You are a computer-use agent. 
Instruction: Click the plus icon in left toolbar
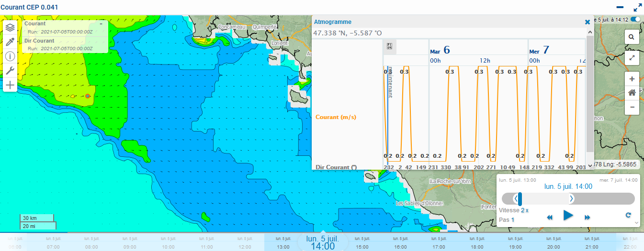tap(10, 85)
